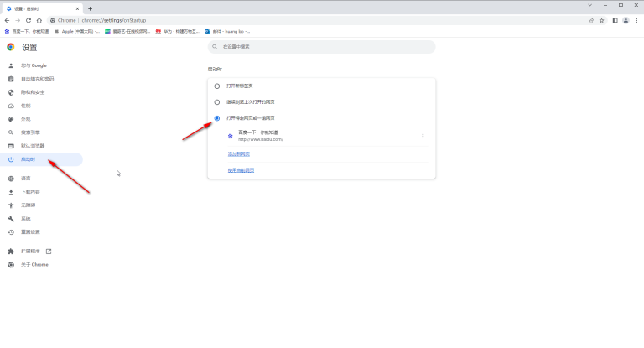
Task: Expand the tab search chevron in title bar
Action: coord(589,5)
